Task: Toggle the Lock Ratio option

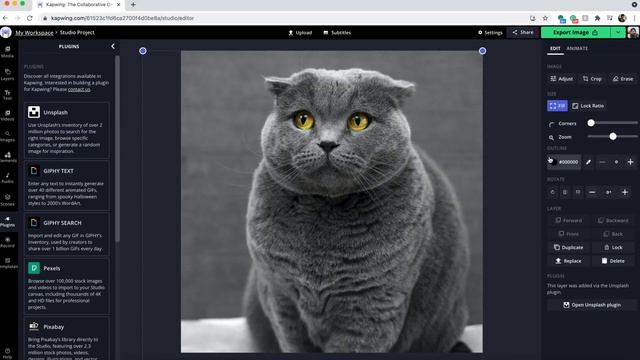Action: click(588, 106)
